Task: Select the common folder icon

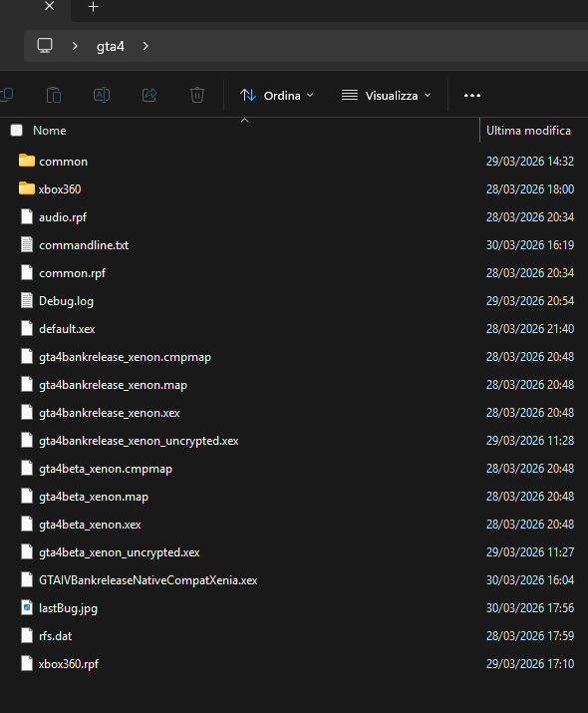Action: pyautogui.click(x=27, y=161)
